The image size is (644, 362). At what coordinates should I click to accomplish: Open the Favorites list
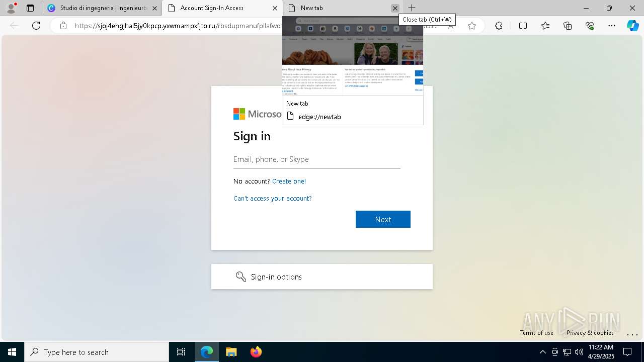545,26
